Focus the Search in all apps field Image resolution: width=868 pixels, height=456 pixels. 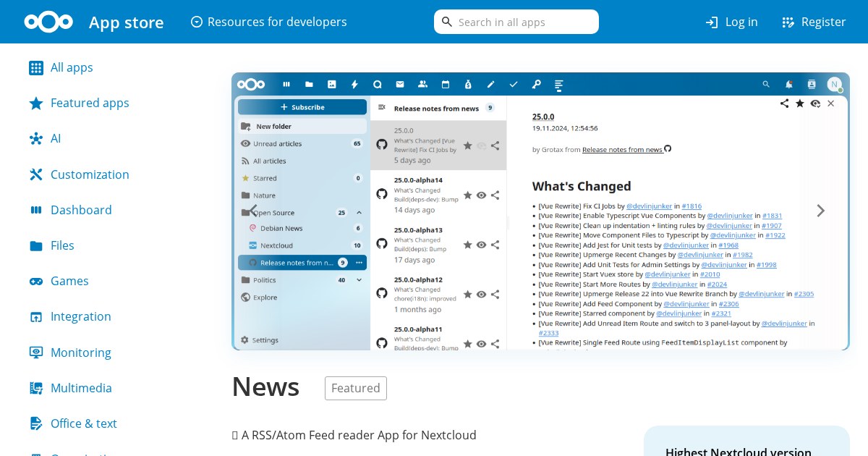[x=516, y=22]
